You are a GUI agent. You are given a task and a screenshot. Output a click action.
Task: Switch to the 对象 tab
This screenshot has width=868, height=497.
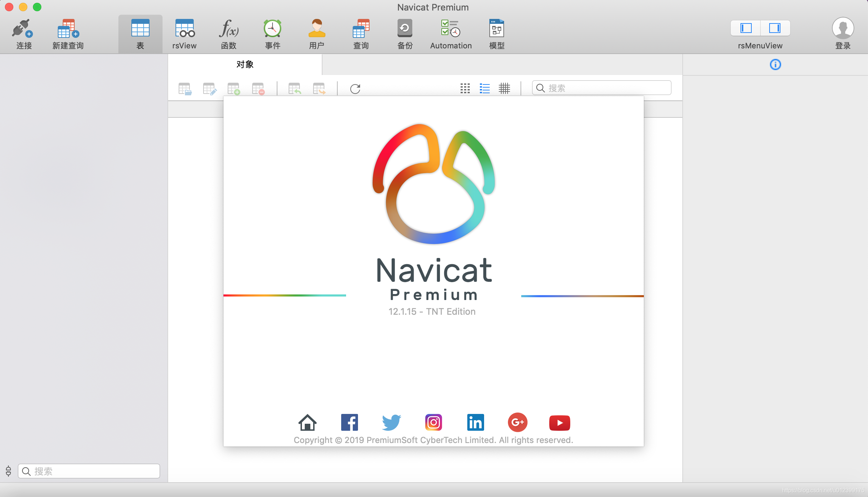coord(245,64)
